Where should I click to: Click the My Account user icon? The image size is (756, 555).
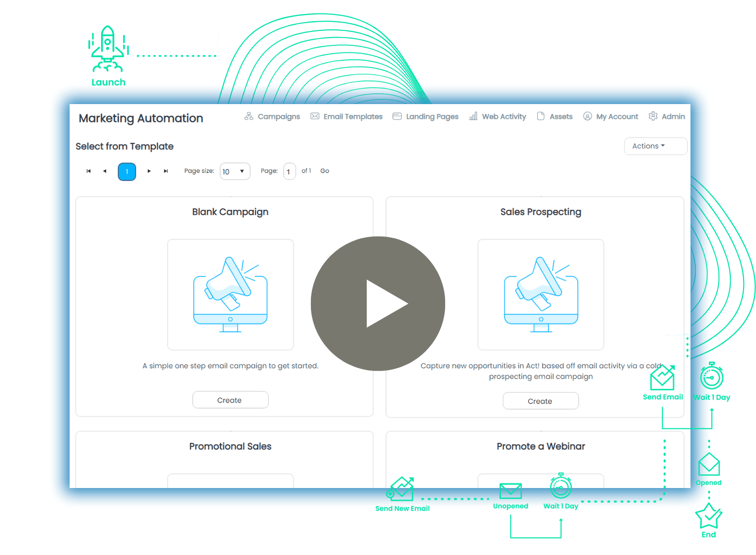(x=587, y=116)
